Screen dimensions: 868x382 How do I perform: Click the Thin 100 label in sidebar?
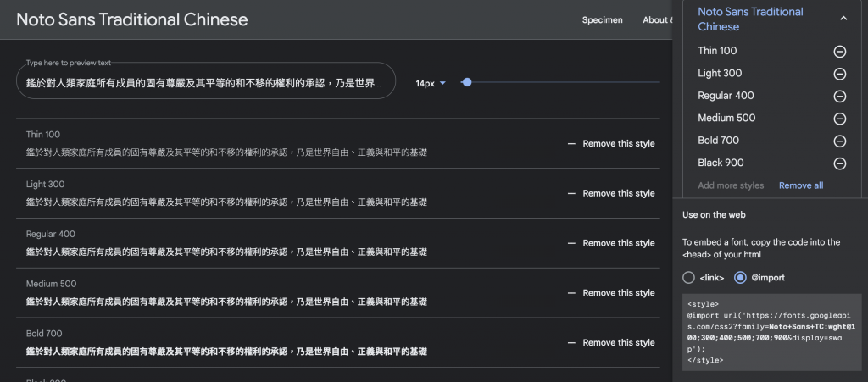[717, 51]
